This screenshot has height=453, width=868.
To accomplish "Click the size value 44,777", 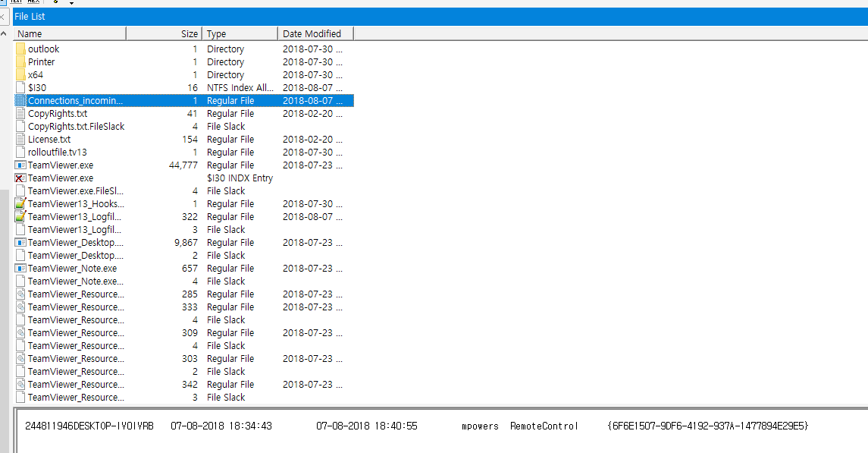I will [183, 165].
